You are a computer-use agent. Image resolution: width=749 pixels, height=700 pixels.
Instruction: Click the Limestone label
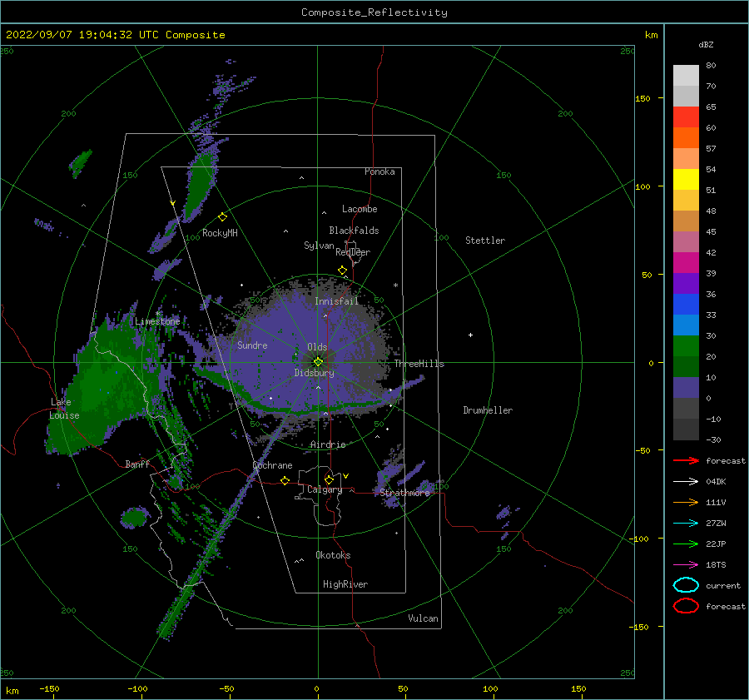pos(157,321)
